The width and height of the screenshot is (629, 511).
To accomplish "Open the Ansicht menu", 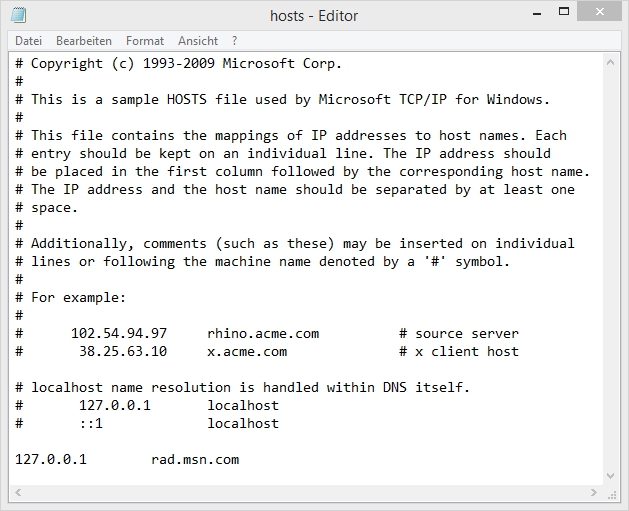I will point(198,41).
